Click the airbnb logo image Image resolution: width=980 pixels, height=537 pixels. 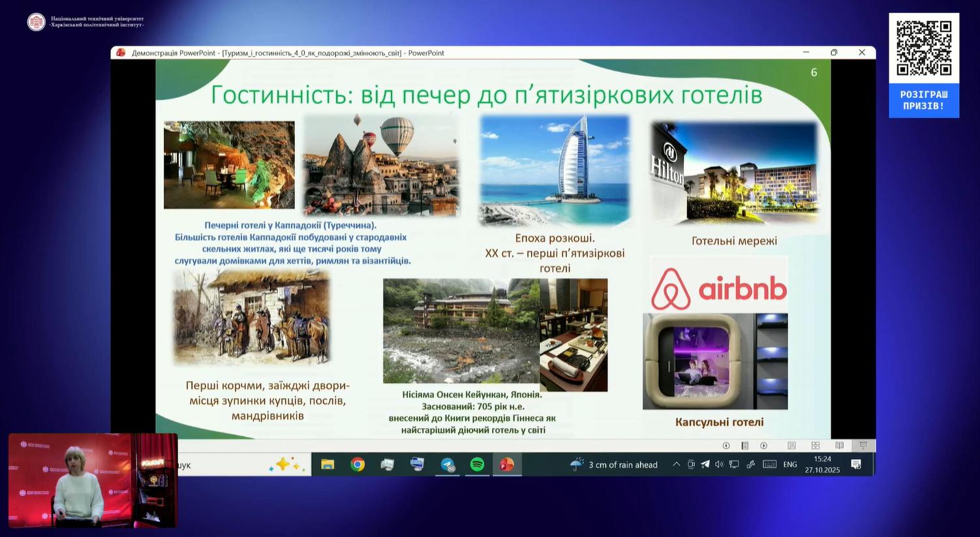tap(720, 285)
